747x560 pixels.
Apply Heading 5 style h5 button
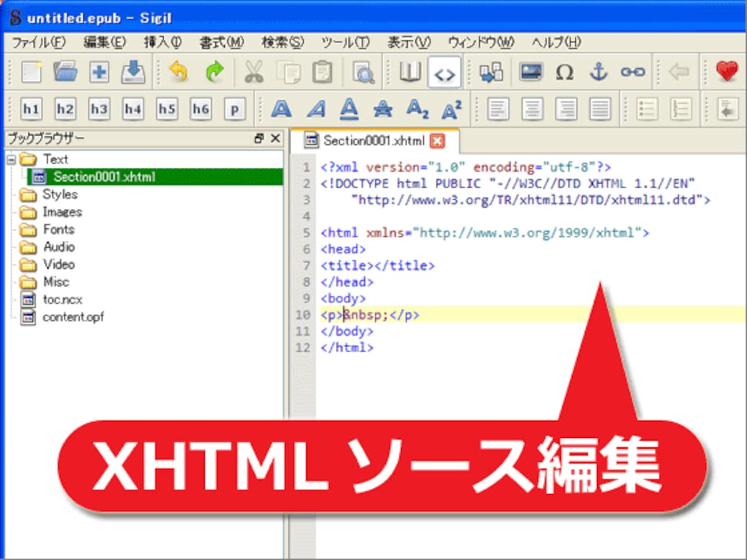[x=167, y=110]
